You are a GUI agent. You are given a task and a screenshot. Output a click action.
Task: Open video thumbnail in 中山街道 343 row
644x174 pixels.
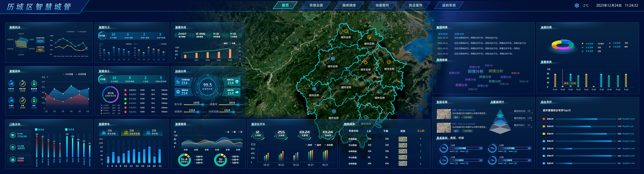(x=403, y=145)
